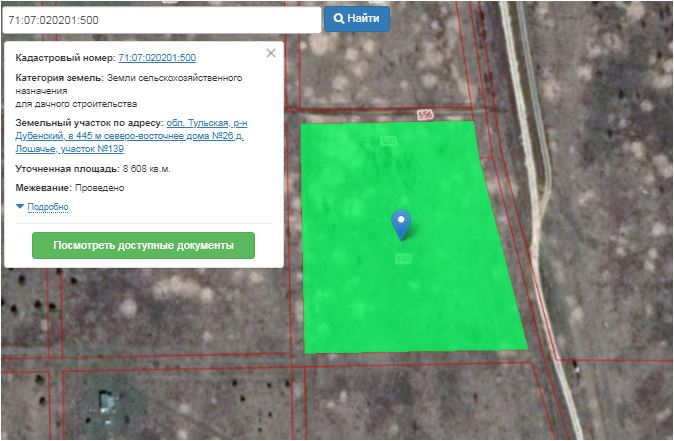This screenshot has width=674, height=441.
Task: Click the 500 label below the pin
Action: coord(403,259)
